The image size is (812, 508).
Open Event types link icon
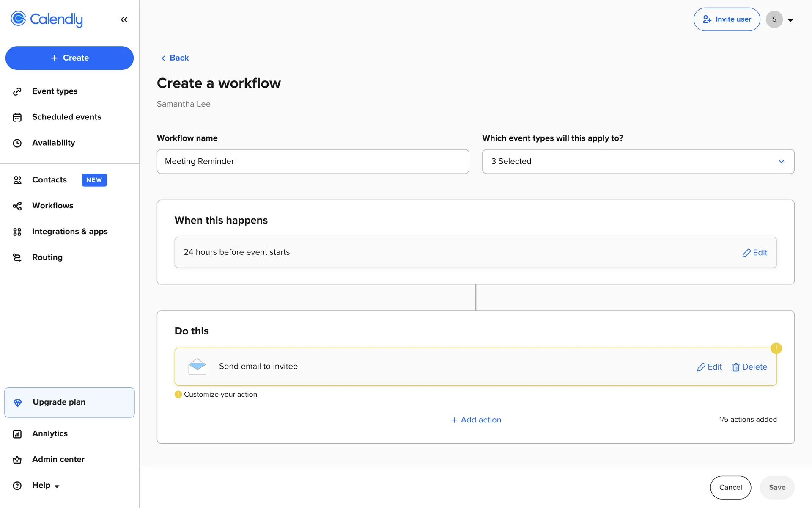[17, 91]
